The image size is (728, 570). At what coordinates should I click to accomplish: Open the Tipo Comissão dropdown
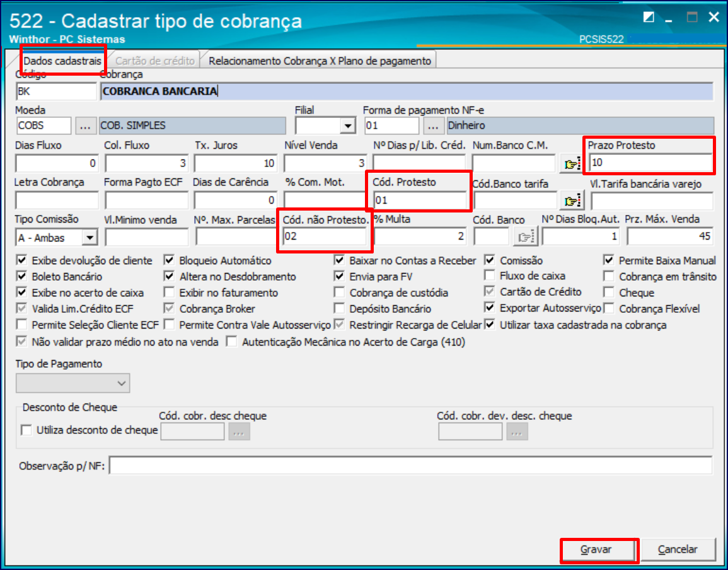(x=90, y=237)
